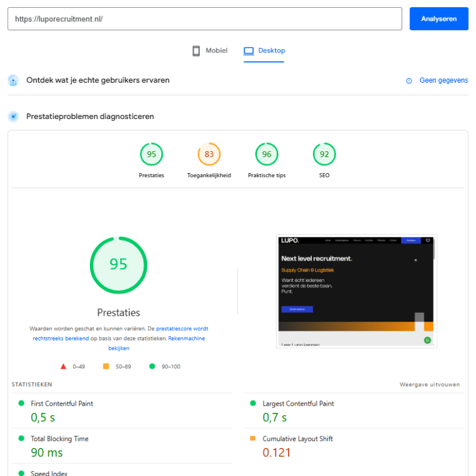This screenshot has height=476, width=476.
Task: Open the Geen gegevens link
Action: 443,80
